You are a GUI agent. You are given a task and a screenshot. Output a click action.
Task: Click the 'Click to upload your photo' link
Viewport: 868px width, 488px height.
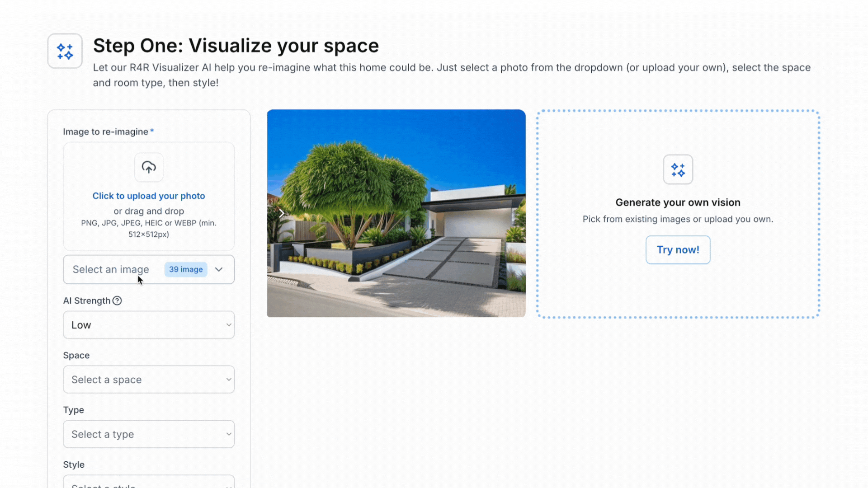[x=148, y=196]
